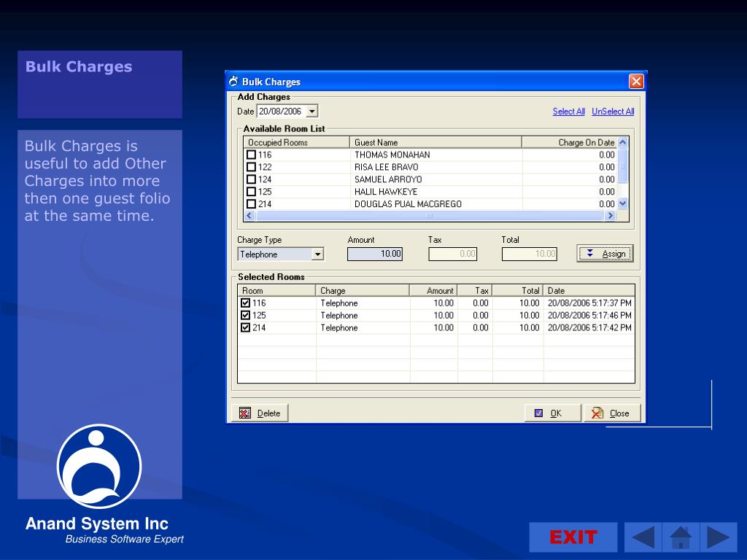Click the Assign button
Viewport: 747px width, 560px height.
[605, 254]
